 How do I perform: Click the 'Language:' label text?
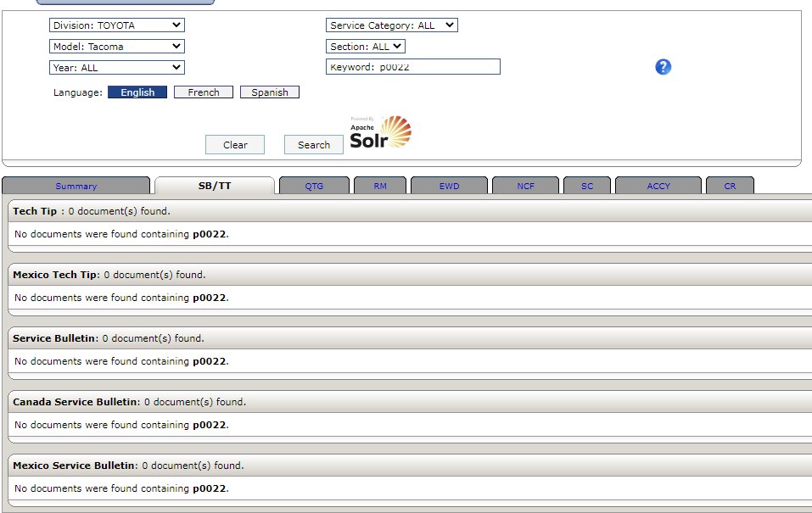coord(78,92)
